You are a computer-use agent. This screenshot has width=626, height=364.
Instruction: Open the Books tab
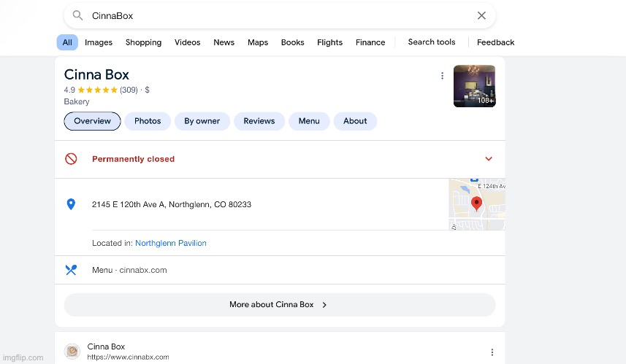293,42
